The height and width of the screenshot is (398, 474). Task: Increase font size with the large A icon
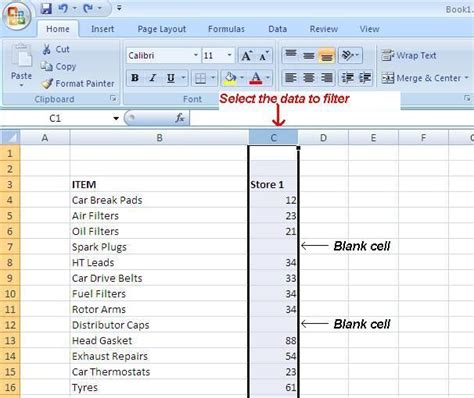pyautogui.click(x=247, y=56)
